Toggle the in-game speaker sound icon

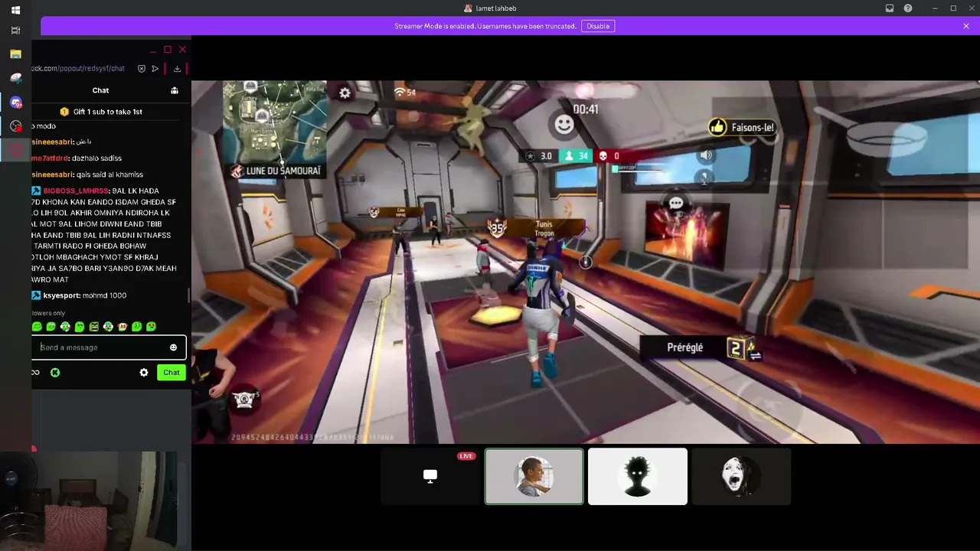[706, 155]
